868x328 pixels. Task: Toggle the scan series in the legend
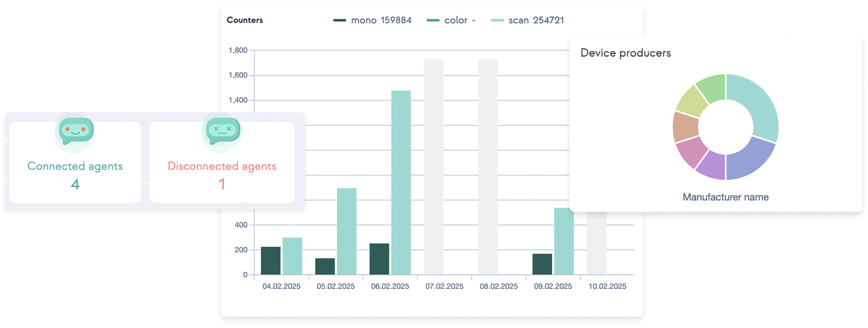point(528,20)
